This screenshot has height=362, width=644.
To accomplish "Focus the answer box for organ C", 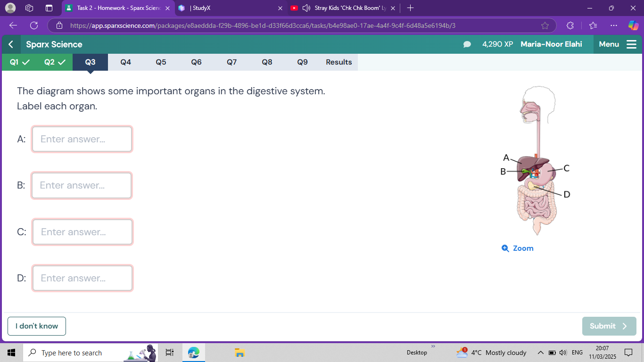I will (83, 232).
